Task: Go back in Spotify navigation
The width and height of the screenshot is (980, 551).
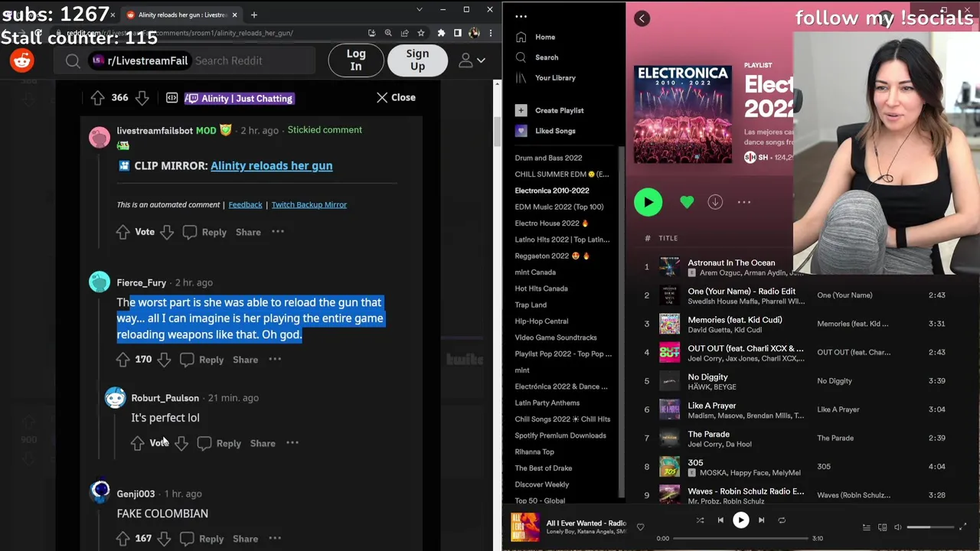Action: point(642,18)
